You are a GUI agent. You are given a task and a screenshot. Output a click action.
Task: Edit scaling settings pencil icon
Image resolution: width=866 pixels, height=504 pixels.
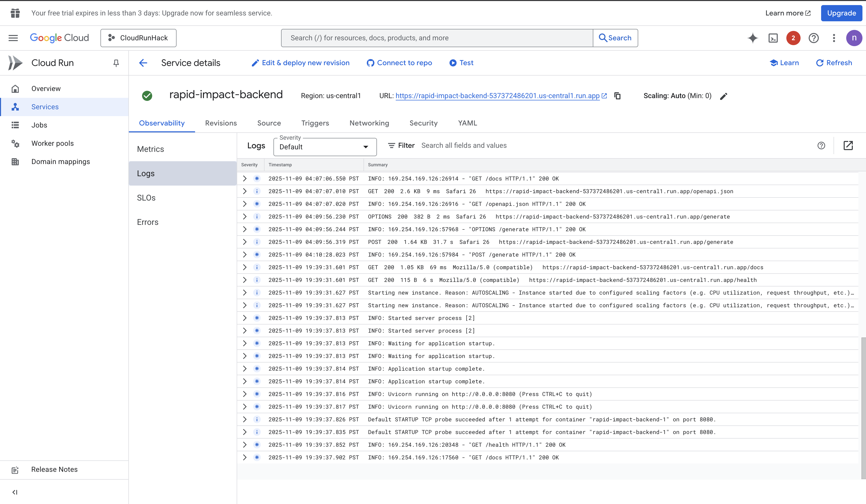pyautogui.click(x=723, y=96)
